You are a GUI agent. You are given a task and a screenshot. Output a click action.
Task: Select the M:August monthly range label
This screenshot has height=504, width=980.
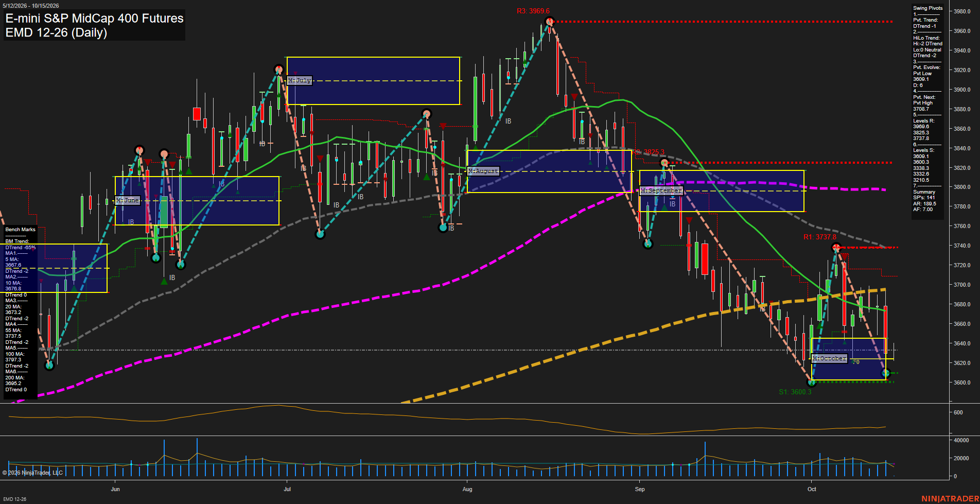[483, 171]
